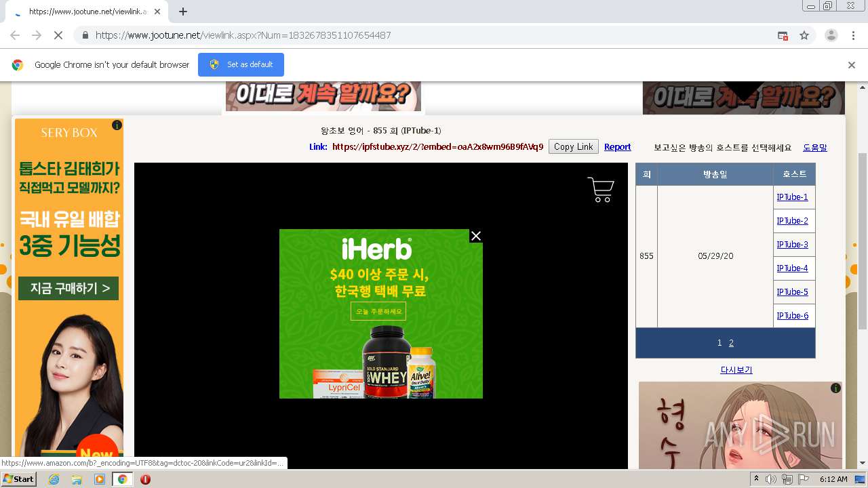
Task: Select host IPTube-6
Action: (x=792, y=316)
